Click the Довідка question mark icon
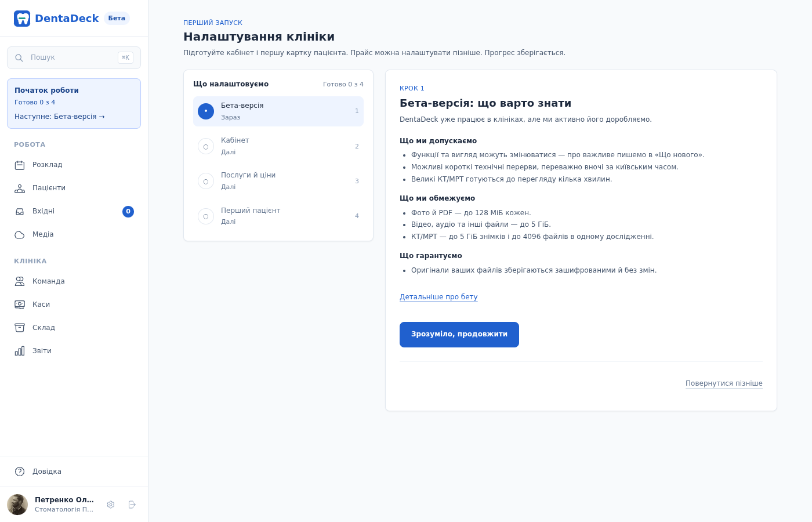The width and height of the screenshot is (812, 522). pos(20,472)
